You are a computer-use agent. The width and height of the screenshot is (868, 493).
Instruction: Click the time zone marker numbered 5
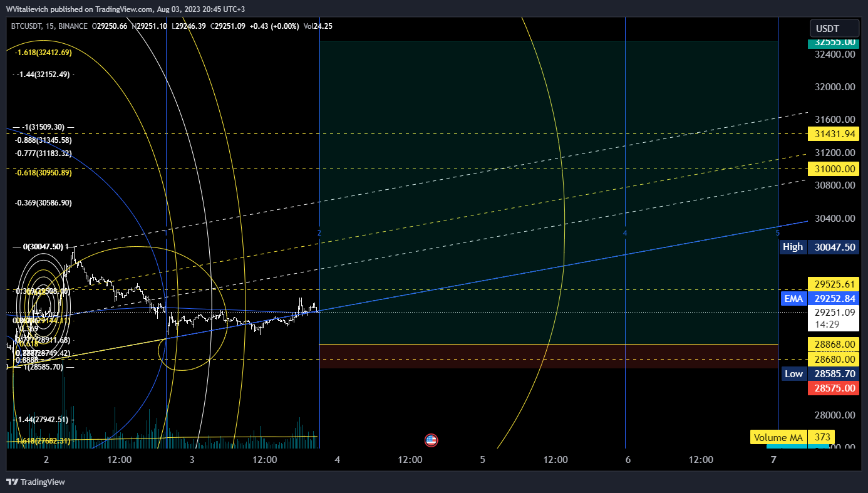pos(778,233)
